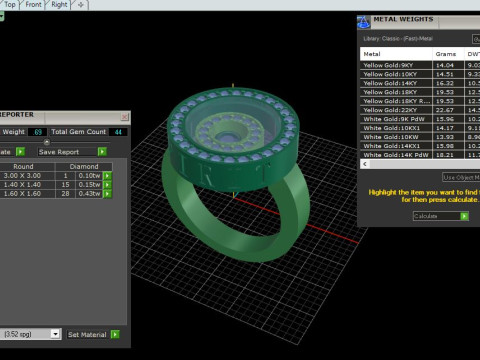Add a new viewport tab
The image size is (480, 360).
pos(81,5)
